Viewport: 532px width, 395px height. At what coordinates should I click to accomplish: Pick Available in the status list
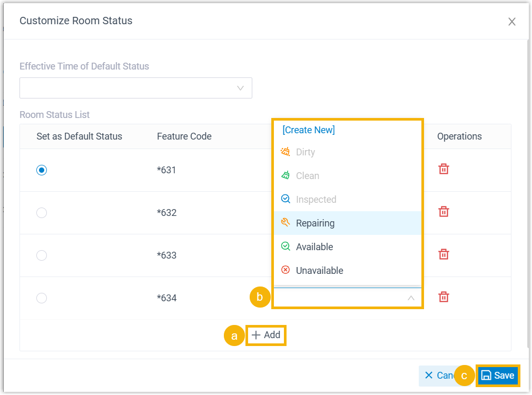[x=314, y=247]
